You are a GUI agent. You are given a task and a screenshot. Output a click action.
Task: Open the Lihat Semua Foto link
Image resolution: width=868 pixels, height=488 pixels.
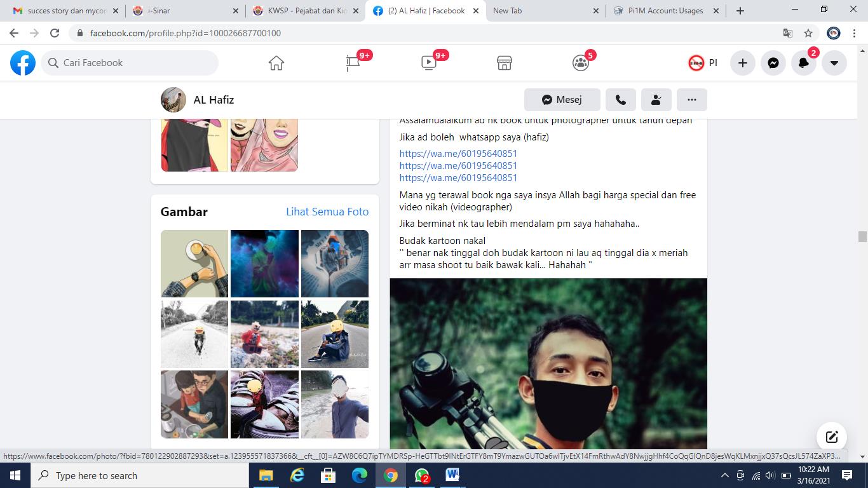point(327,212)
